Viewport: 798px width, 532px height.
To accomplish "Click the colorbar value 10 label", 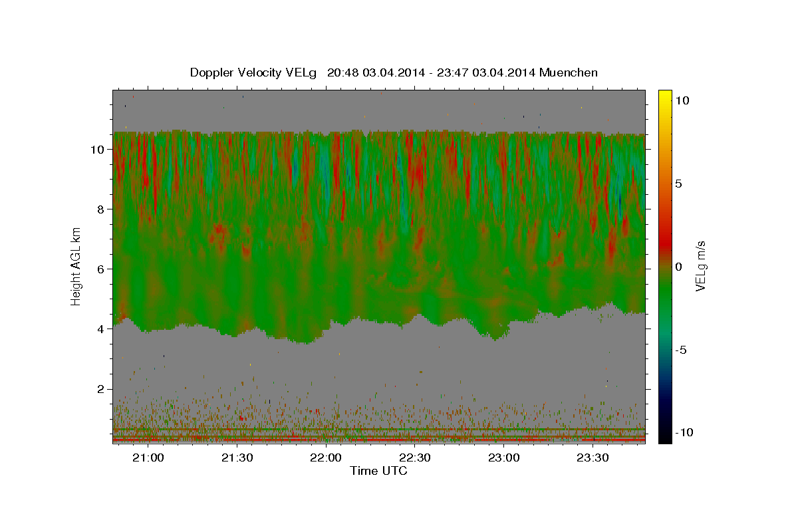I will (682, 100).
